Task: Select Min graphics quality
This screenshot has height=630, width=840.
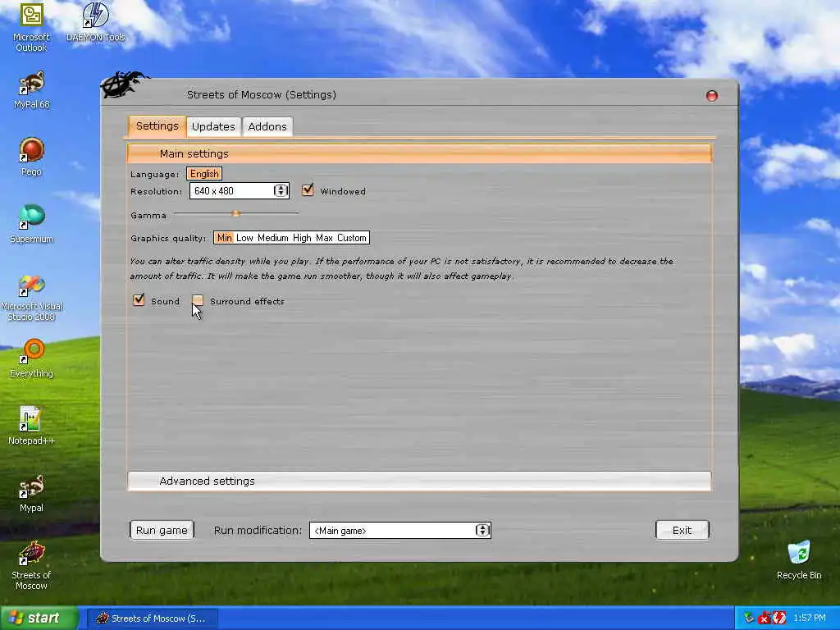Action: [224, 238]
